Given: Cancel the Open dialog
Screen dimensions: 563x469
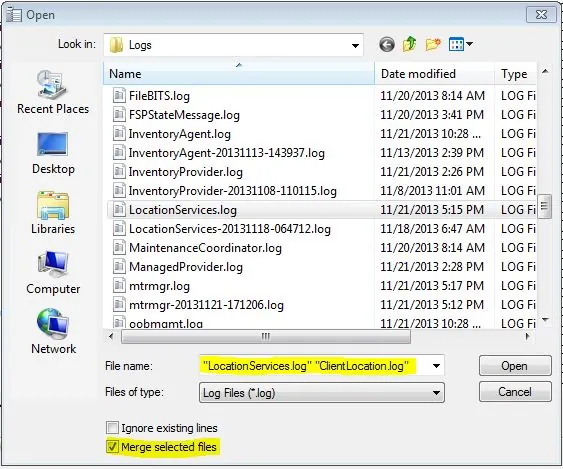Looking at the screenshot, I should coord(515,392).
